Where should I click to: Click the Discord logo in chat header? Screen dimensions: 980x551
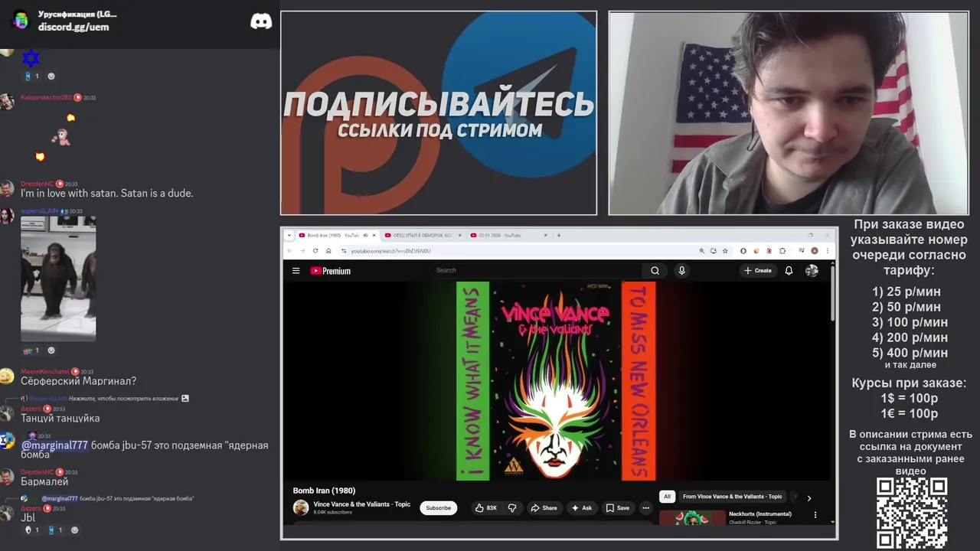tap(261, 21)
